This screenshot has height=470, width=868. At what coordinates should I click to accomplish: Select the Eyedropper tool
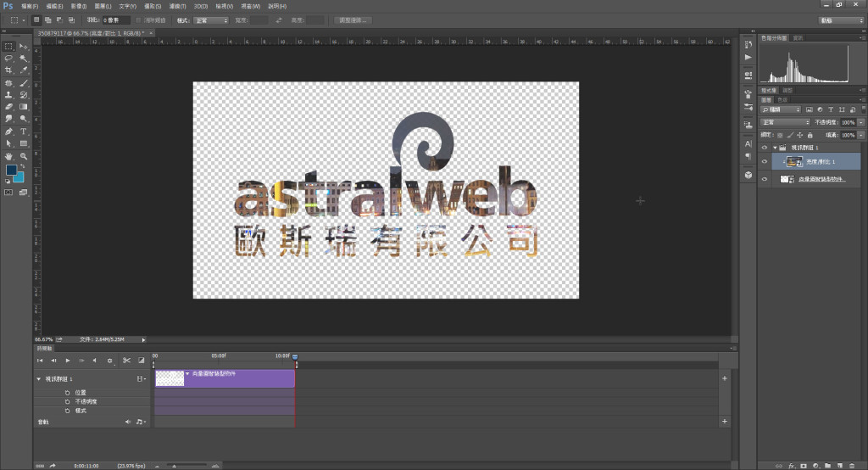click(24, 70)
